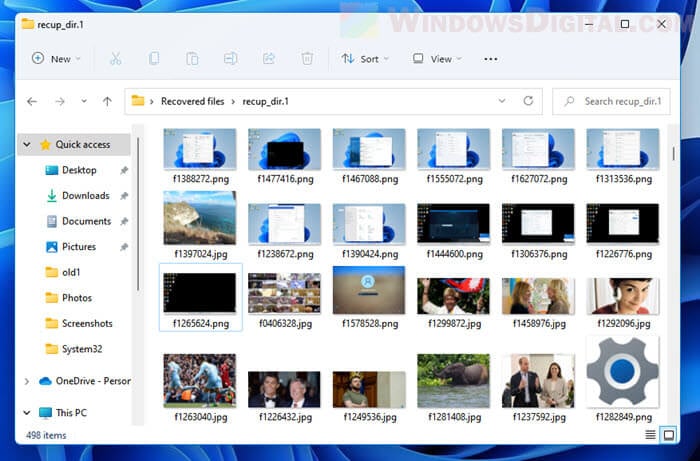The width and height of the screenshot is (700, 461).
Task: Expand the OneDrive - Personal node
Action: click(27, 381)
